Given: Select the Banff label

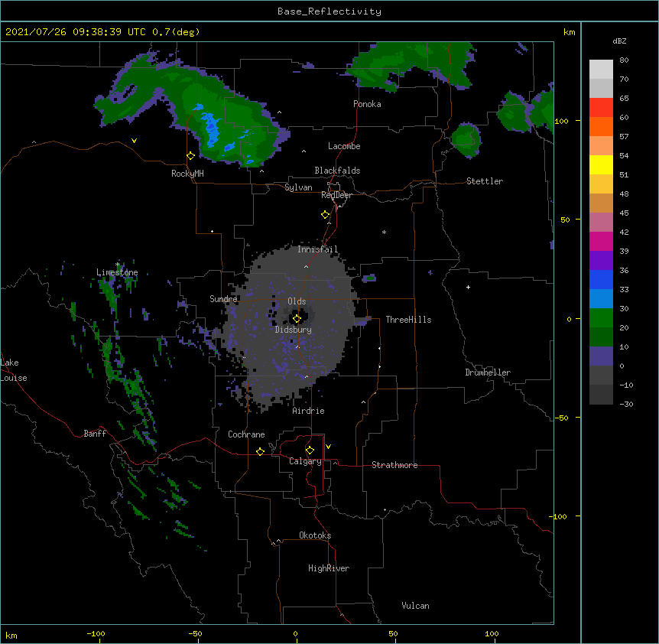Looking at the screenshot, I should tap(95, 434).
